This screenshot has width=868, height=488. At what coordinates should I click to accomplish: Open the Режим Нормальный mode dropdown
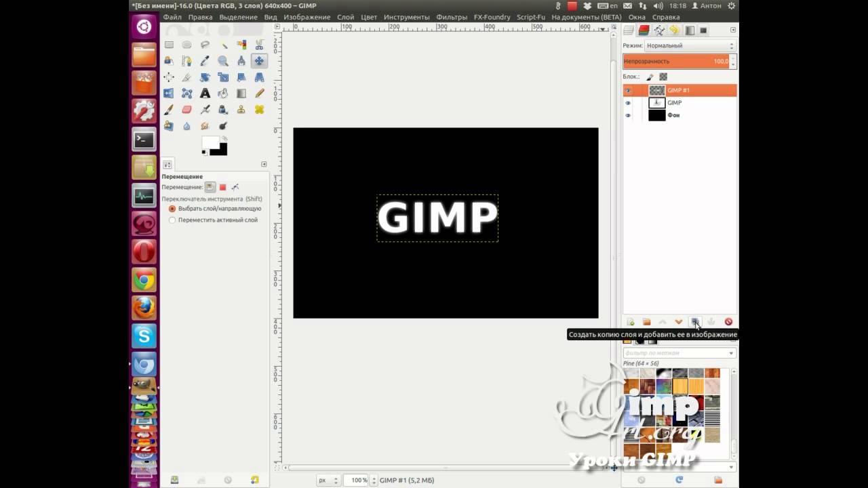pos(690,45)
